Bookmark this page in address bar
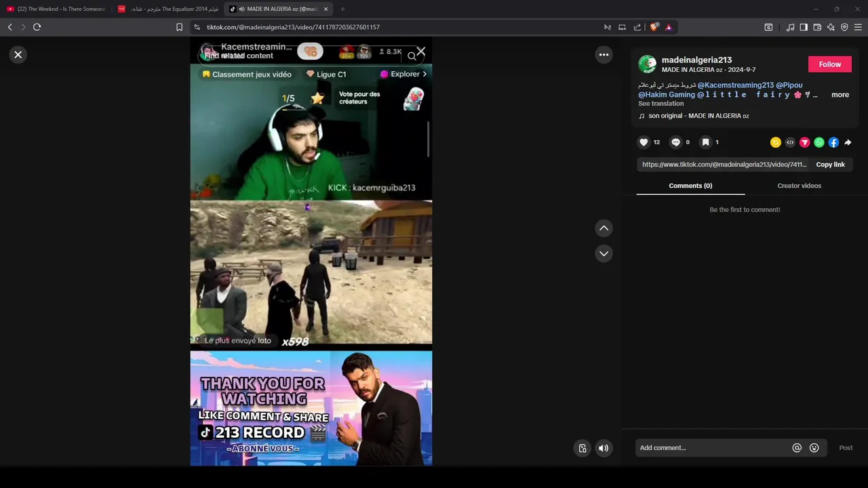This screenshot has width=868, height=488. [179, 27]
